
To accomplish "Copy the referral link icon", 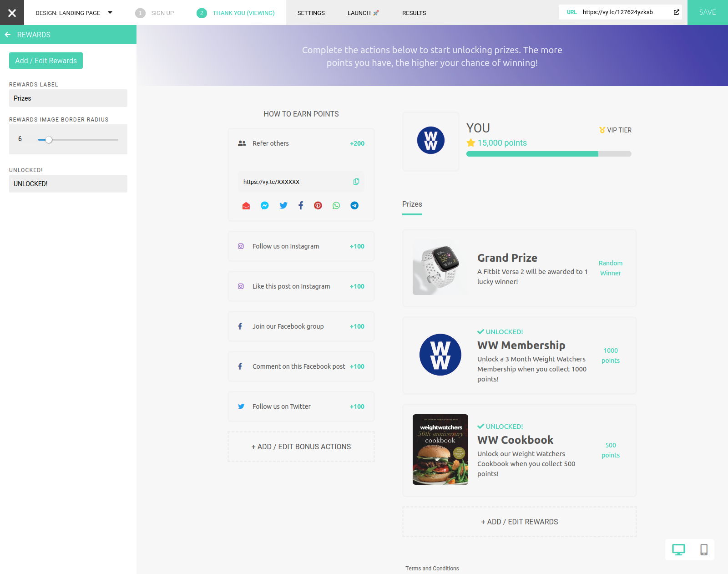I will coord(356,182).
